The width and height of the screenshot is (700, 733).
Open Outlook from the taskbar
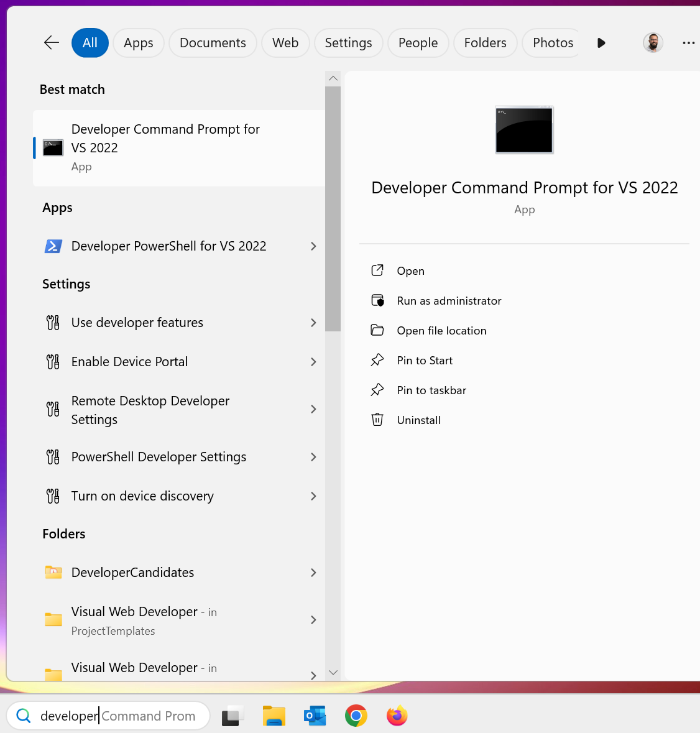315,716
